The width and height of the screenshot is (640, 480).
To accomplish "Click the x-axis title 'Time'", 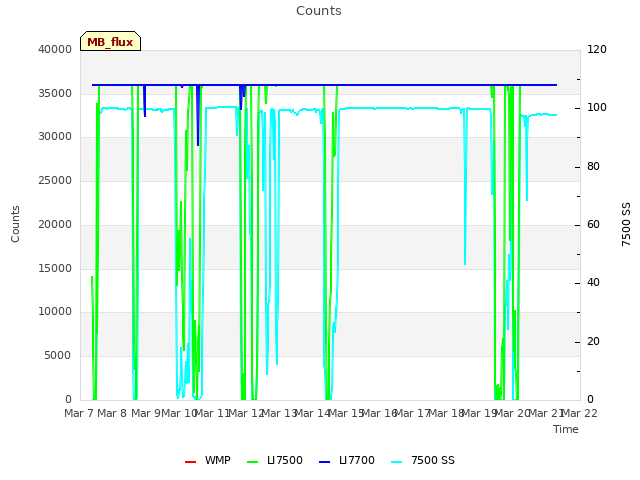I will (566, 429).
